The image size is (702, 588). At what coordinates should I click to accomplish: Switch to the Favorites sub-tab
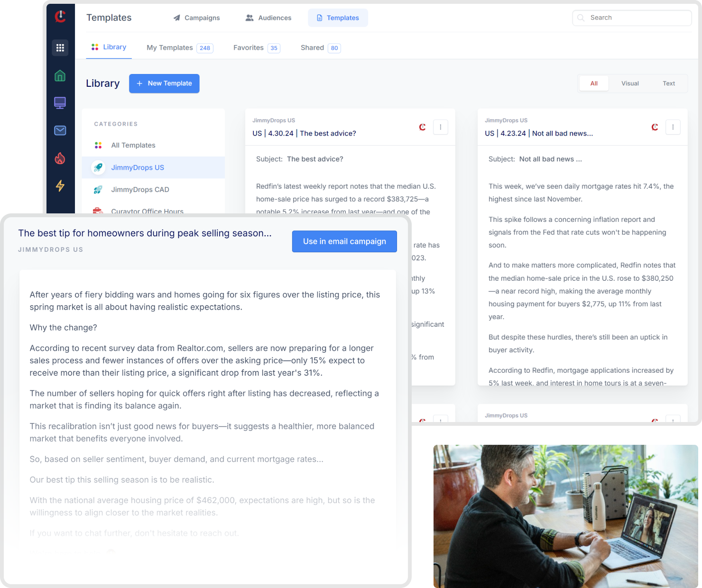257,48
